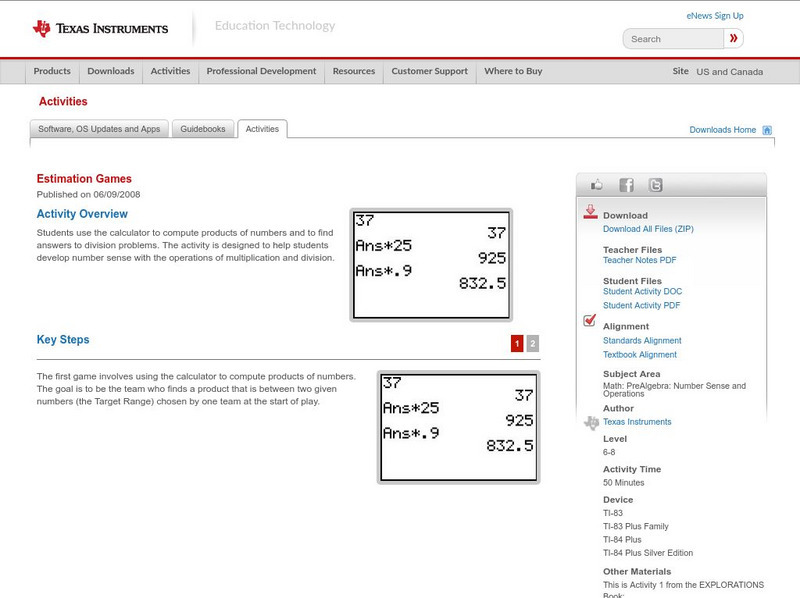Open the Activities navigation menu
This screenshot has height=598, width=800.
(x=170, y=71)
